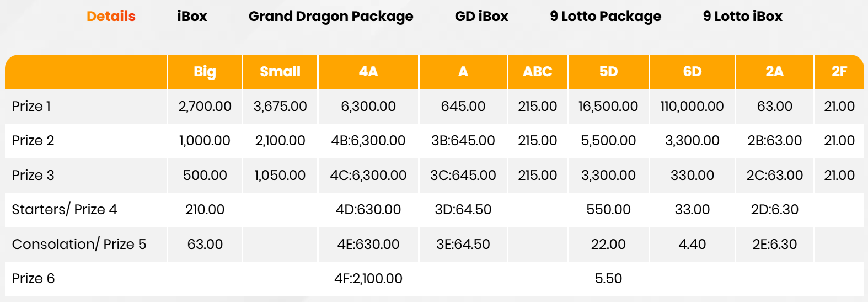868x302 pixels.
Task: Select the Grand Dragon Package tab
Action: pos(331,17)
